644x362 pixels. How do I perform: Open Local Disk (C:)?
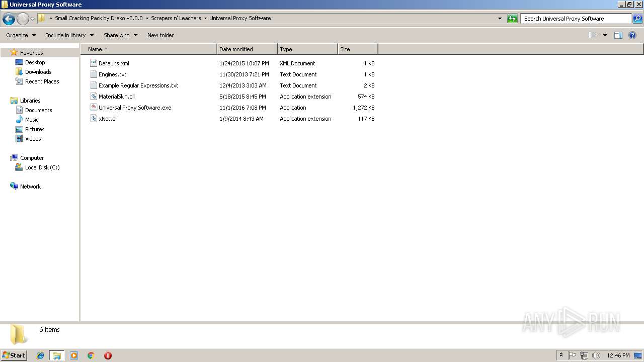(x=42, y=167)
